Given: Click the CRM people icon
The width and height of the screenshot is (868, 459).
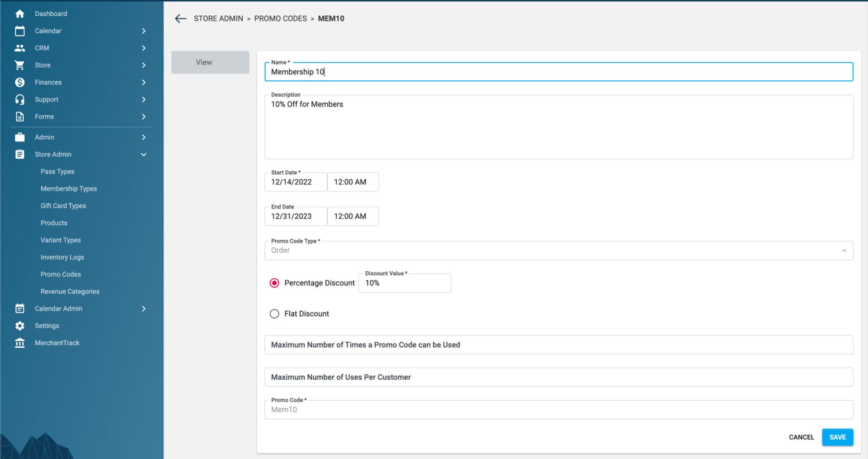Looking at the screenshot, I should [20, 48].
